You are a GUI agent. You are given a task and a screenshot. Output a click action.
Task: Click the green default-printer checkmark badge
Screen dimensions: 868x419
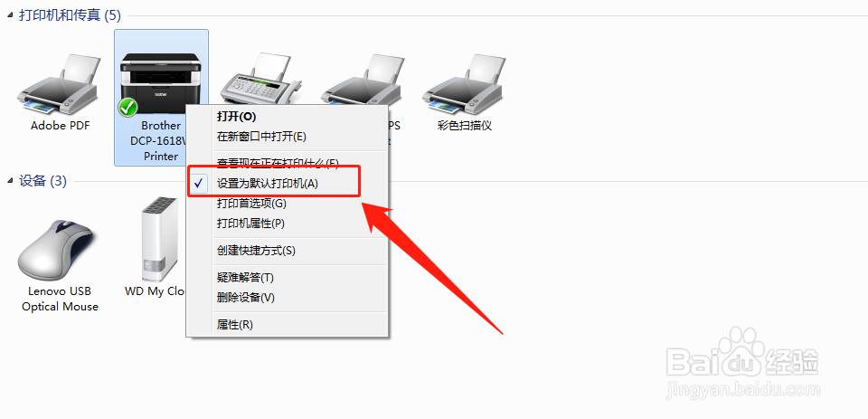(128, 107)
